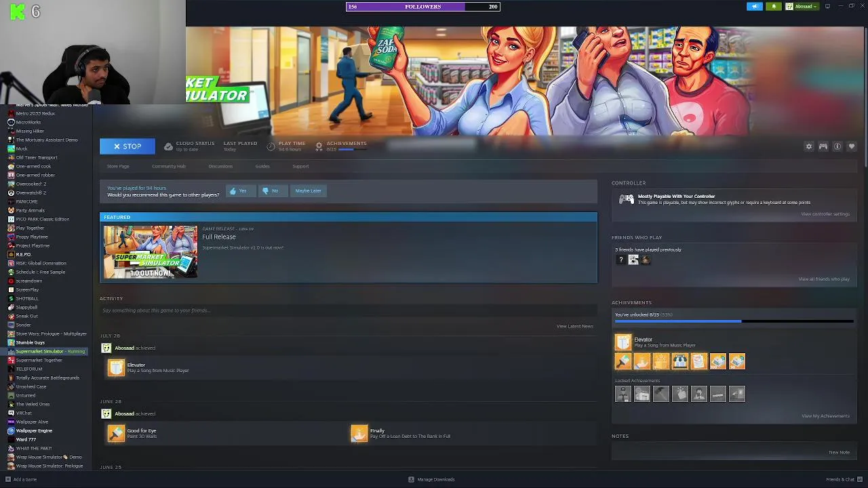Expand the Abosaad account dropdown
This screenshot has height=488, width=868.
[x=806, y=6]
